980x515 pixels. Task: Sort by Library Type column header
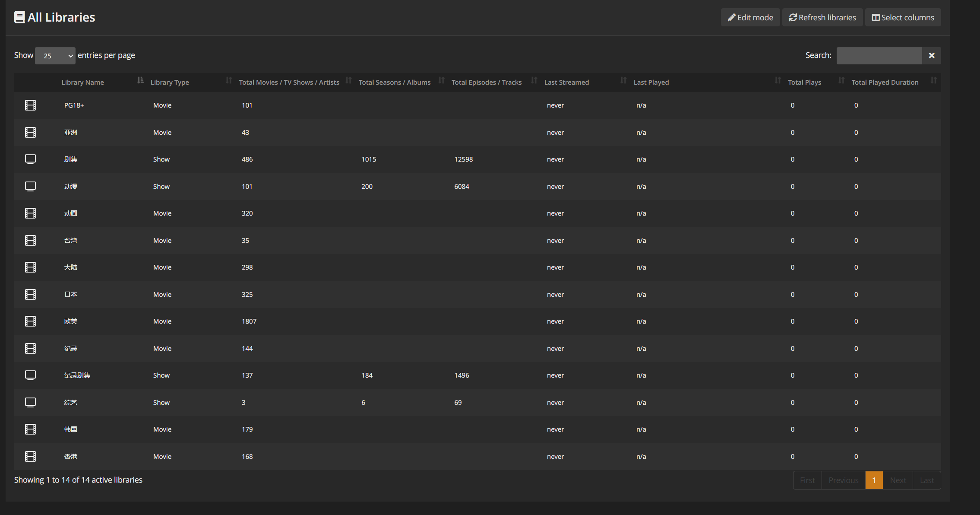[x=170, y=83]
